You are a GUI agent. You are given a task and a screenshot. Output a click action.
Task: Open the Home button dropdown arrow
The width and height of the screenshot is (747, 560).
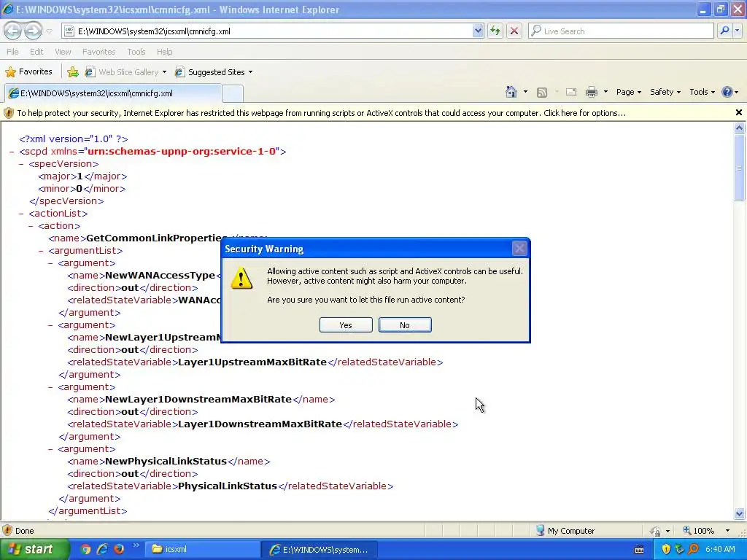click(x=525, y=92)
